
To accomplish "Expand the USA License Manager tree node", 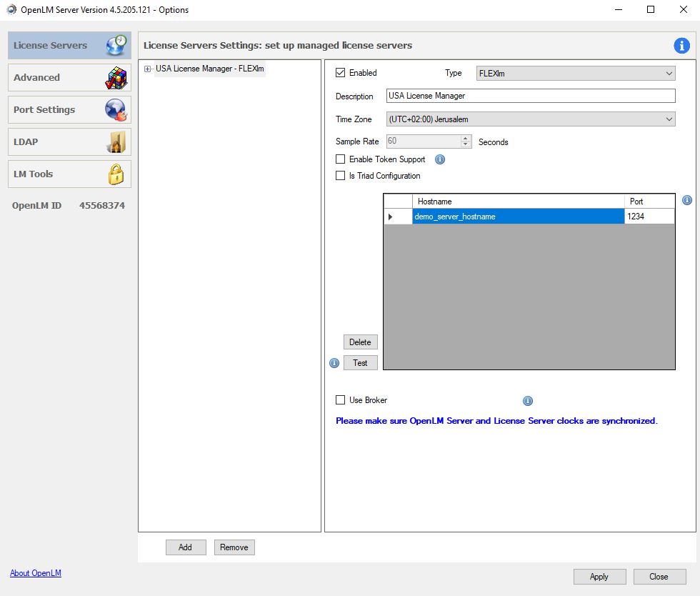I will tap(147, 69).
